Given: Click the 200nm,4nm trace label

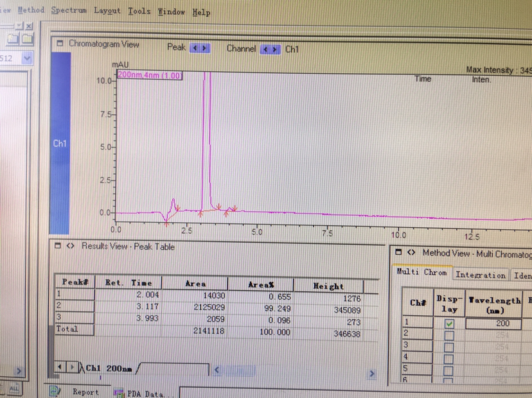Looking at the screenshot, I should 150,75.
